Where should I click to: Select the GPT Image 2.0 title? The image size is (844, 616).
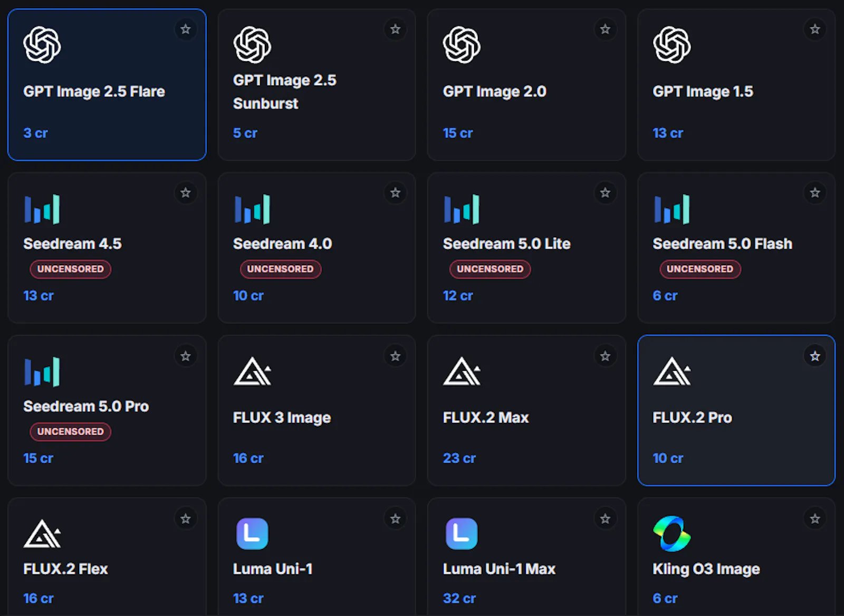point(494,92)
